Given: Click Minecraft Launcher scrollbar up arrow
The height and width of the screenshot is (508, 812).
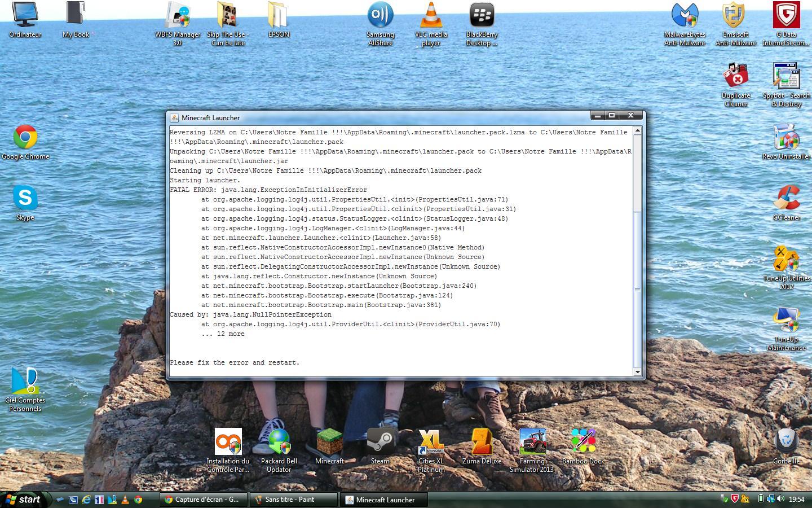Looking at the screenshot, I should pyautogui.click(x=637, y=131).
